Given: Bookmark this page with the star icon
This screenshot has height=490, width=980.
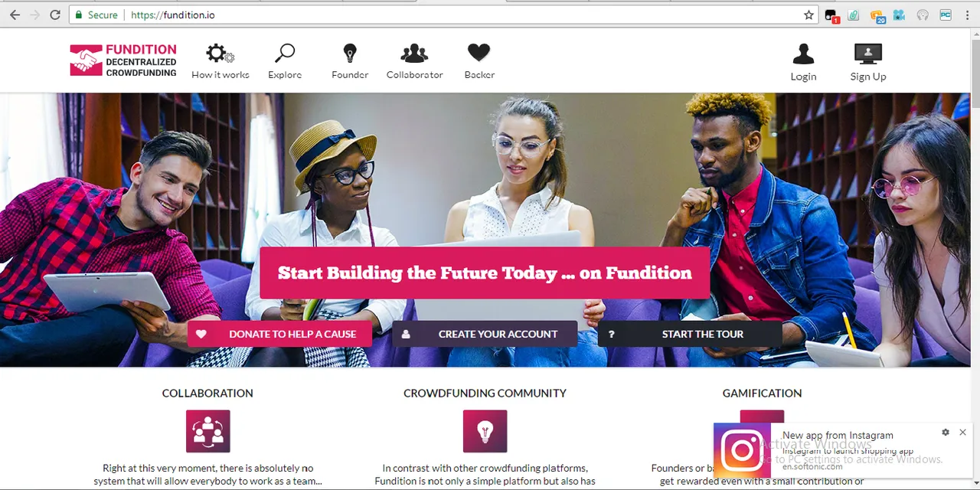Looking at the screenshot, I should pos(808,15).
